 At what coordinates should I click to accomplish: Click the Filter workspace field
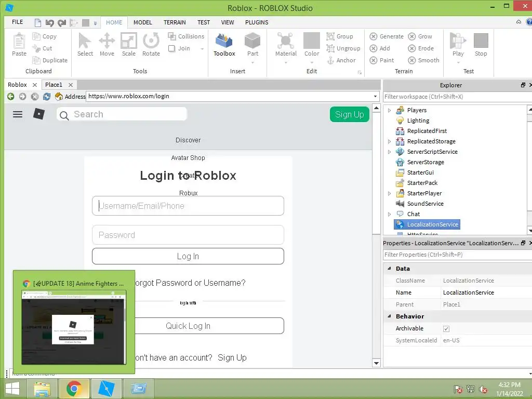457,97
